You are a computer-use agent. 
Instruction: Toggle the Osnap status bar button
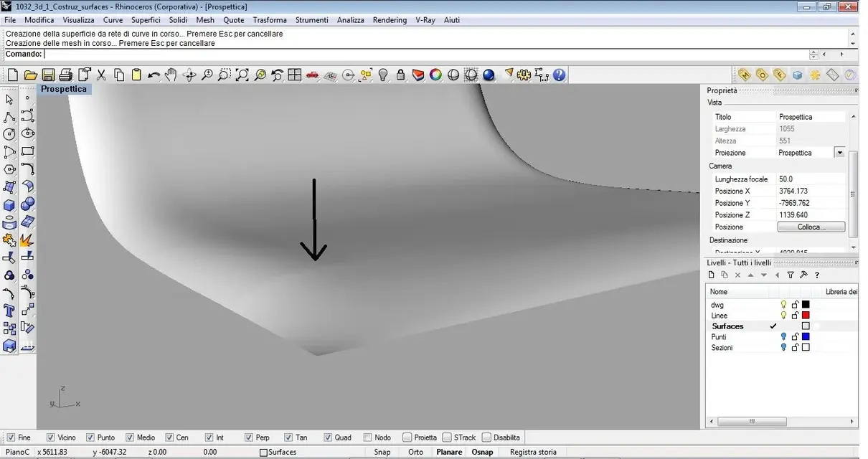click(482, 452)
